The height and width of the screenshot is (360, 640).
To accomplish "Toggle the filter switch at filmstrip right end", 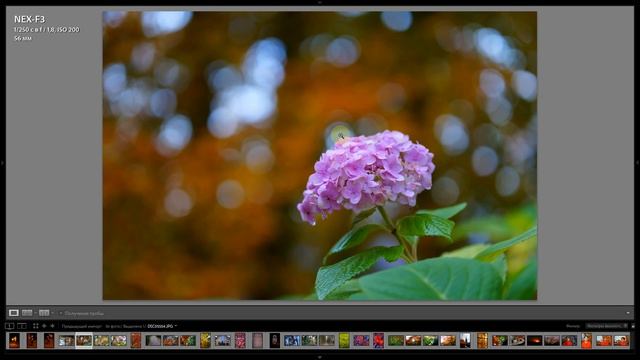I will pyautogui.click(x=633, y=326).
